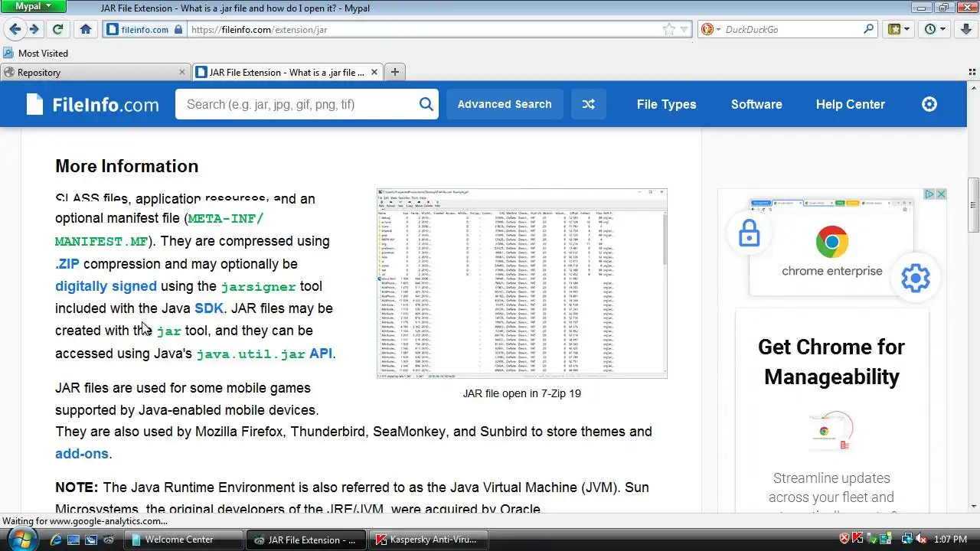The width and height of the screenshot is (980, 551).
Task: Open the Mypal application menu
Action: click(34, 7)
